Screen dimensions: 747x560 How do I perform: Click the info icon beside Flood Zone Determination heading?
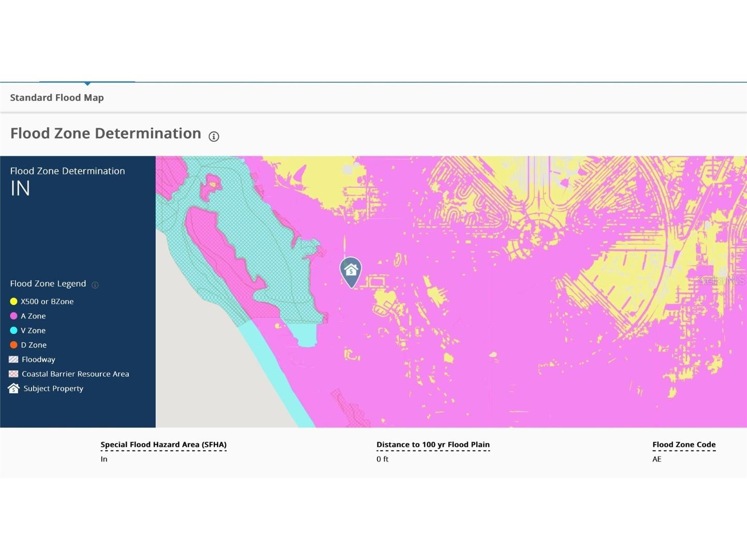[x=214, y=137]
